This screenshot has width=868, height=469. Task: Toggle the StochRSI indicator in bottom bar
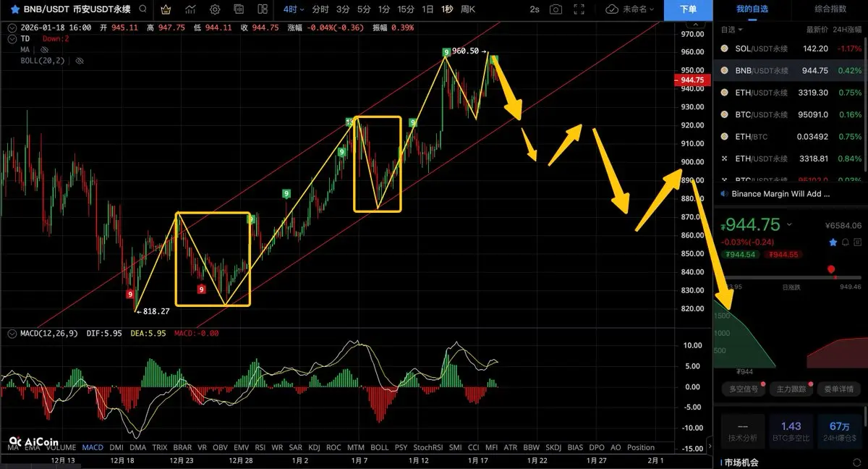click(x=427, y=447)
